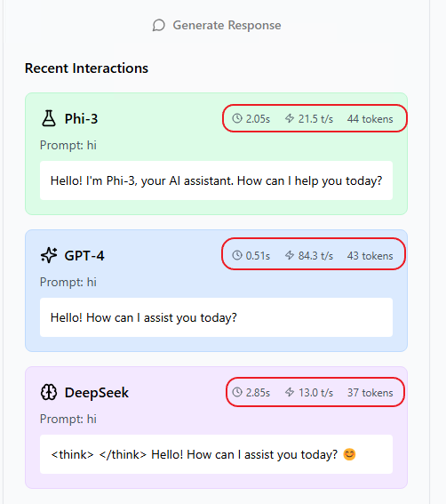Click the DeepSeek response containing think tags
This screenshot has width=446, height=504.
216,454
